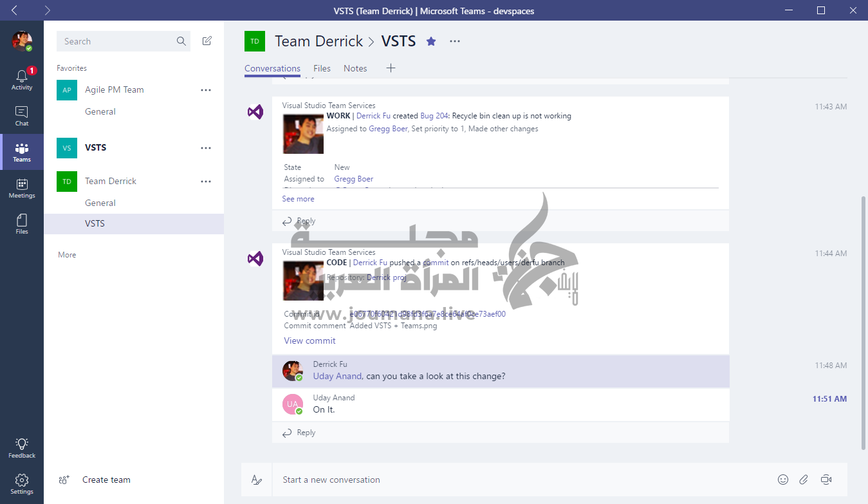Open Chat from the left rail

point(22,117)
